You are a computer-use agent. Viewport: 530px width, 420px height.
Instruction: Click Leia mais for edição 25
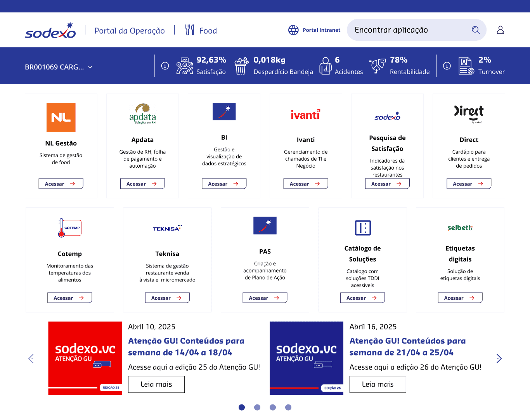(x=156, y=384)
